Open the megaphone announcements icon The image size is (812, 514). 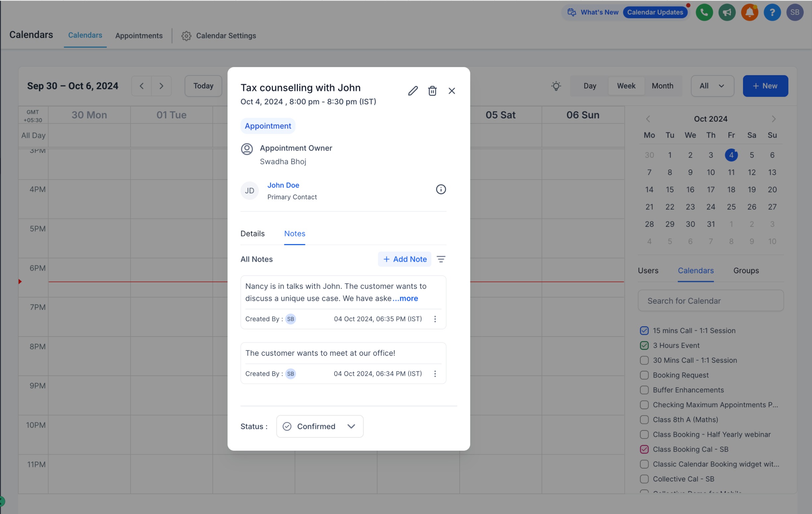[x=727, y=13]
